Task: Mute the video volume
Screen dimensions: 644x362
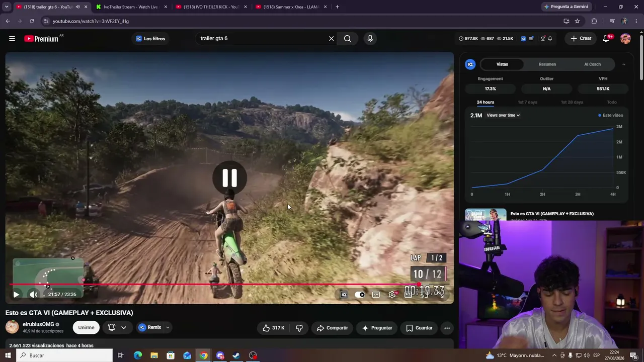Action: [33, 295]
